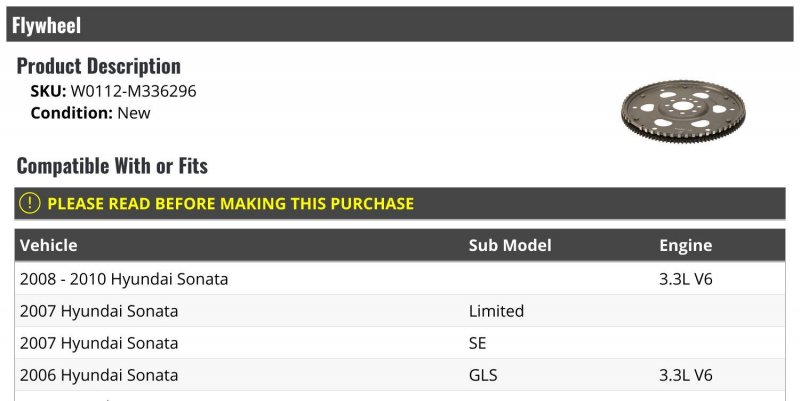Open the flywheel product thumbnail image
Image resolution: width=800 pixels, height=401 pixels.
[x=683, y=111]
